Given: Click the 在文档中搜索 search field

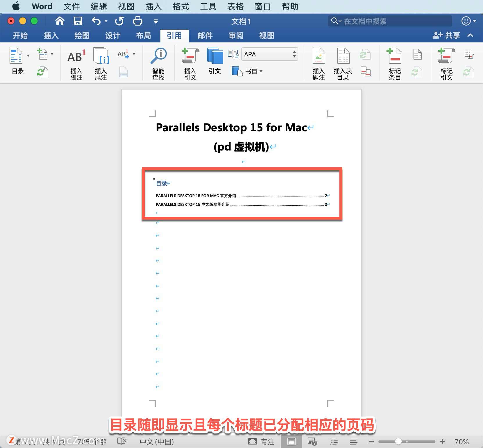Looking at the screenshot, I should pyautogui.click(x=390, y=21).
